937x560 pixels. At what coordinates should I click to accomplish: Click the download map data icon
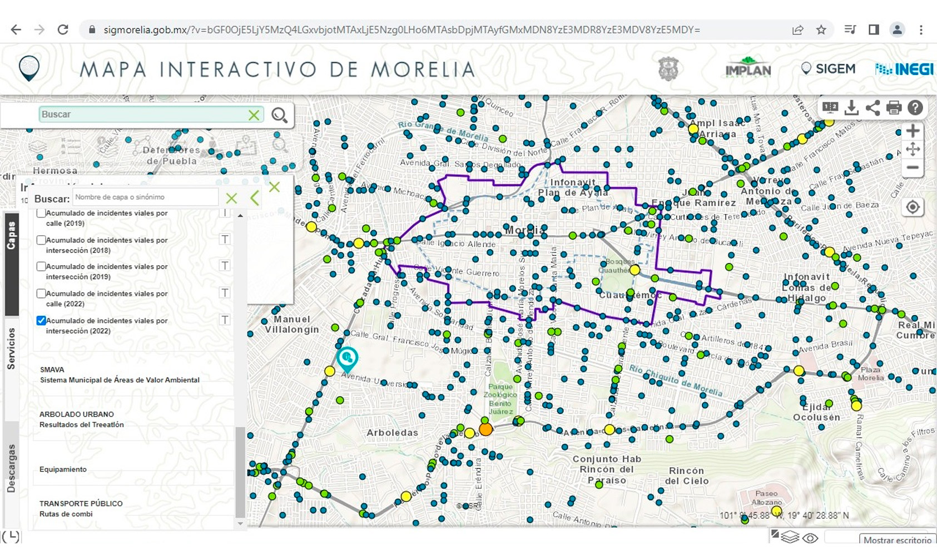852,109
